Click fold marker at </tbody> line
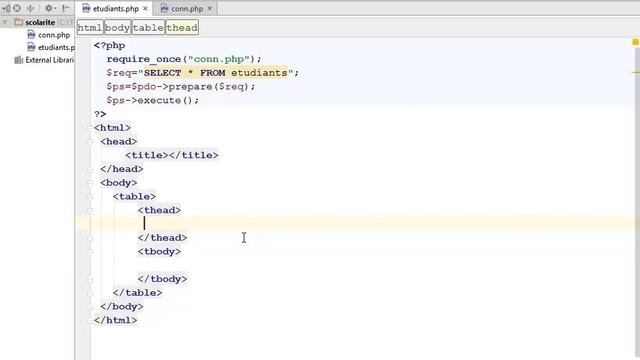This screenshot has height=360, width=640. (90, 280)
